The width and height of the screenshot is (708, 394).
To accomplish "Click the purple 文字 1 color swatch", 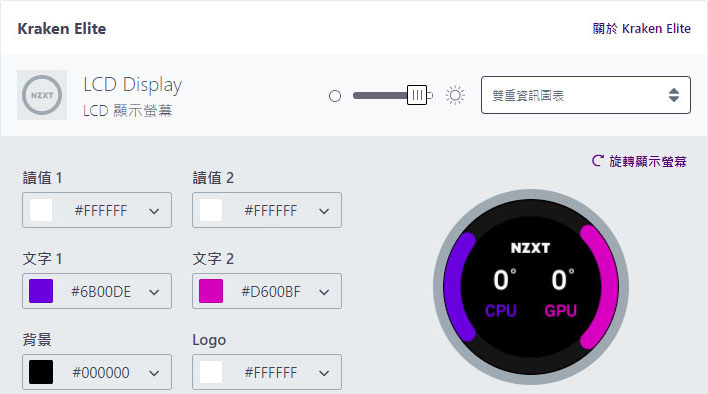I will click(41, 291).
